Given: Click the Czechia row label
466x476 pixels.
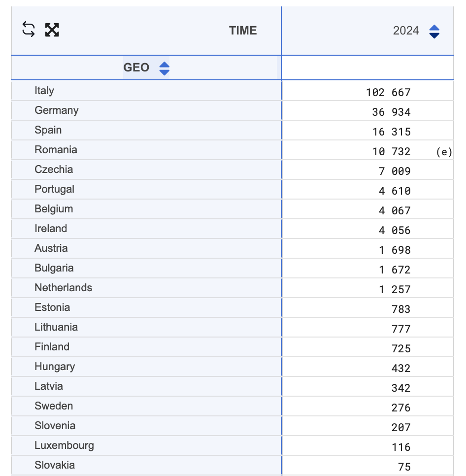Looking at the screenshot, I should tap(54, 170).
